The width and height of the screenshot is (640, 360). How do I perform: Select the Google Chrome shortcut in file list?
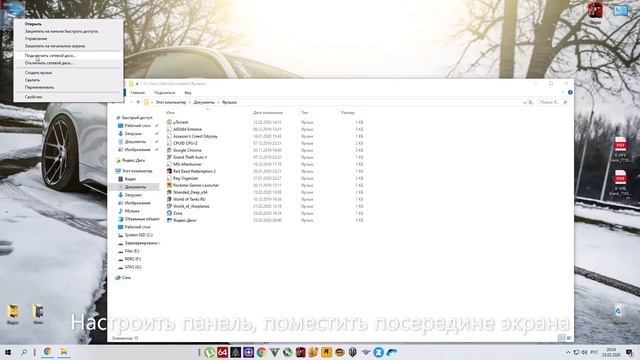tap(184, 150)
